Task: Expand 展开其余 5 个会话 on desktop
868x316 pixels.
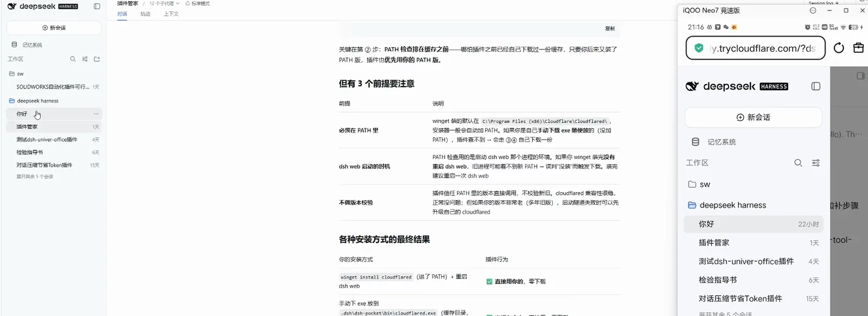Action: point(35,176)
